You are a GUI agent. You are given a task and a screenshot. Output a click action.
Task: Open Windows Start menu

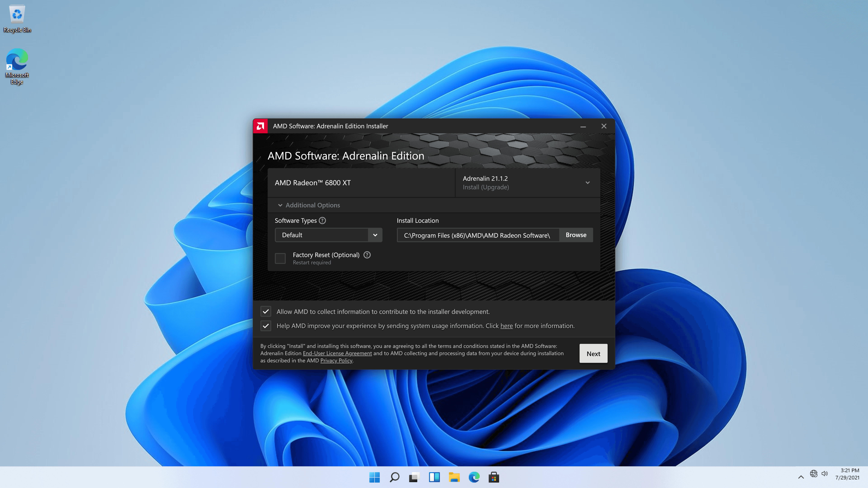(374, 477)
